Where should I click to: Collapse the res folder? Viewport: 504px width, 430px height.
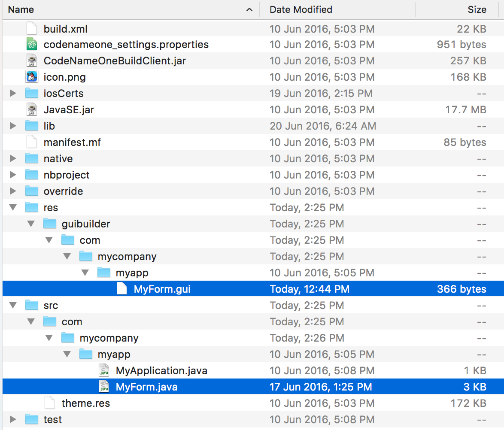(x=12, y=207)
